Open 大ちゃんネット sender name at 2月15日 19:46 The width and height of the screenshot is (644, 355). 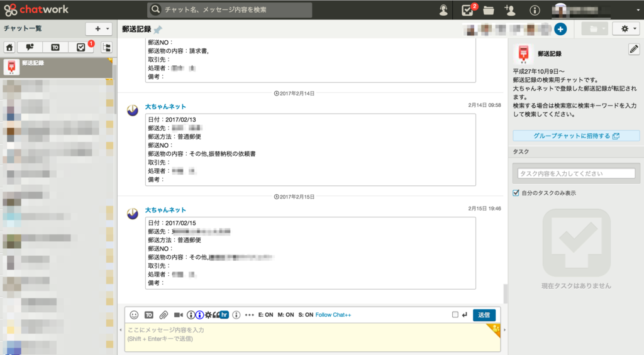[165, 210]
